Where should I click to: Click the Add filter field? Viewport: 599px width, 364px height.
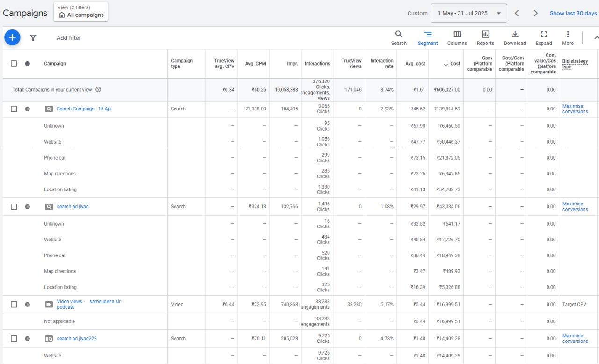point(69,38)
